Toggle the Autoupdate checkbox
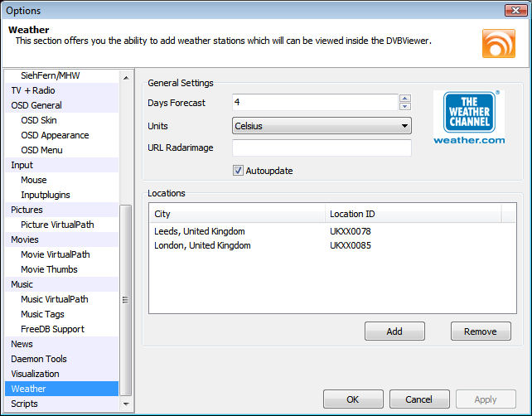 click(x=239, y=171)
